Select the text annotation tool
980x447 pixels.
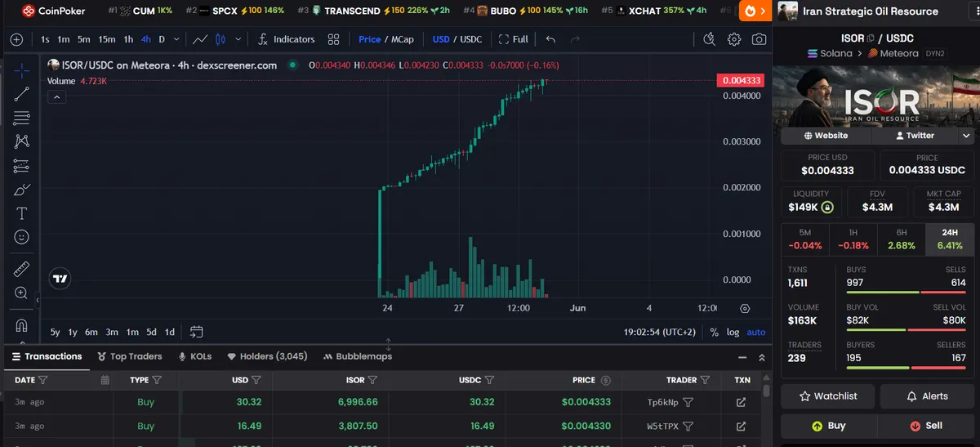[x=22, y=213]
